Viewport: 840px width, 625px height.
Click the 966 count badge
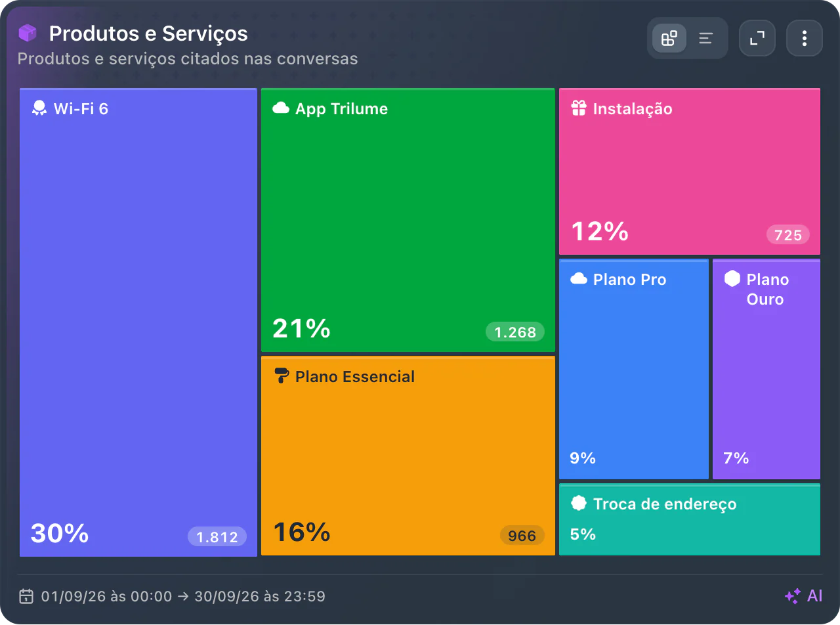[x=522, y=535]
